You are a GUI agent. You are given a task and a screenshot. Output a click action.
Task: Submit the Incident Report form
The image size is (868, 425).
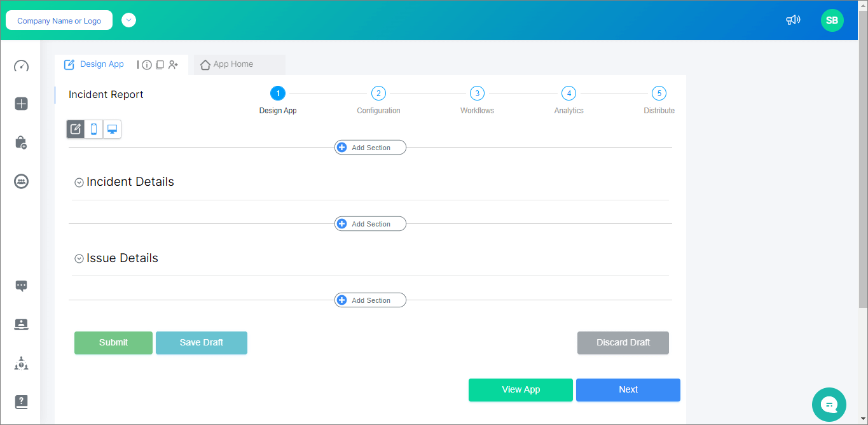coord(113,342)
